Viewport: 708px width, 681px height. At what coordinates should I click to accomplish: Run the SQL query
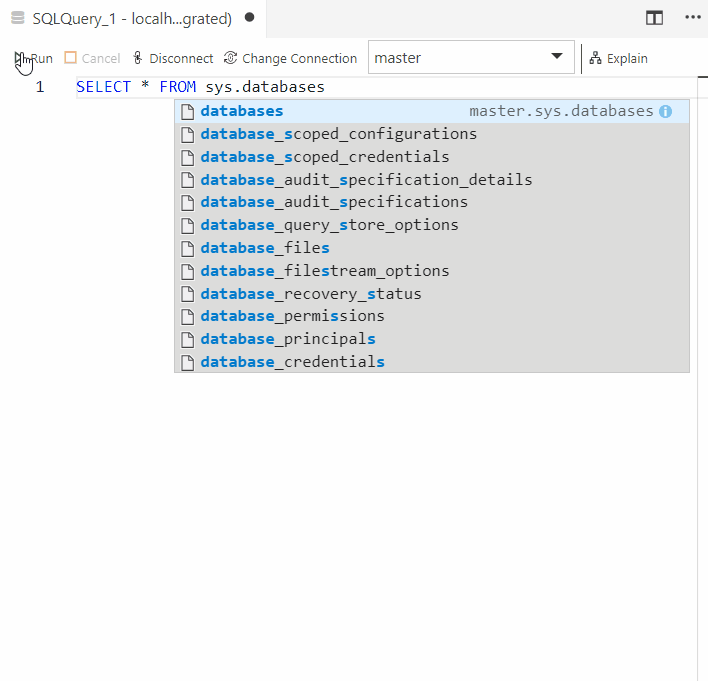tap(33, 59)
